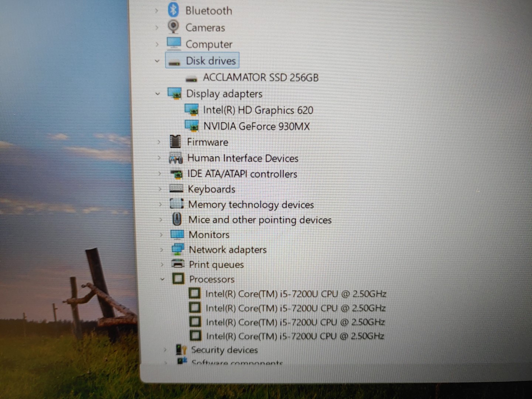Expand the Security devices category
This screenshot has height=399, width=532.
(165, 349)
